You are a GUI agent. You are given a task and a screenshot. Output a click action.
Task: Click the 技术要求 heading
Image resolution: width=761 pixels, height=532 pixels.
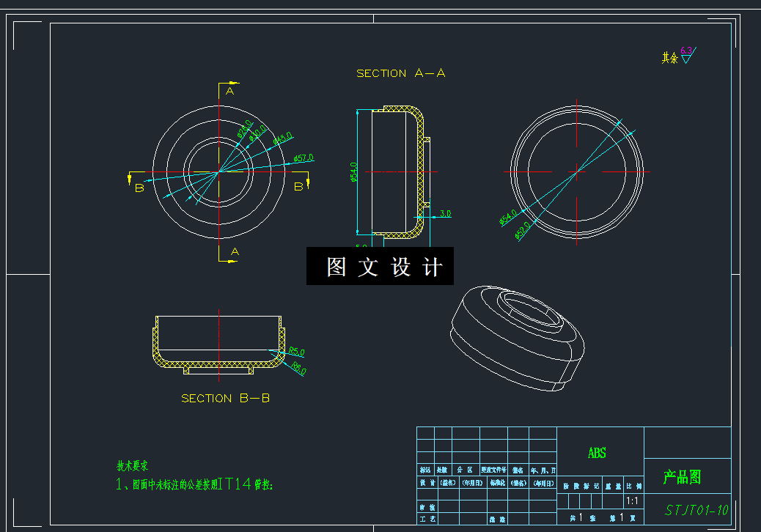click(132, 465)
